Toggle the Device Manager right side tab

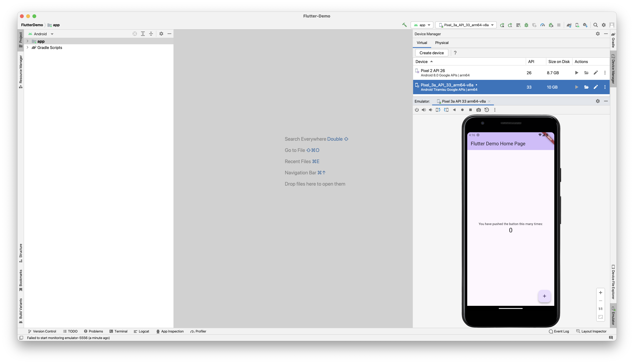(613, 69)
